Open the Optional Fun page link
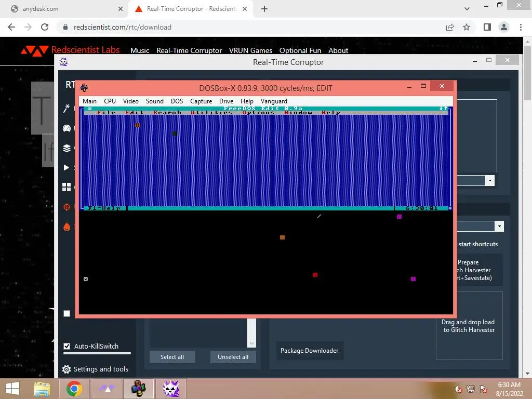The width and height of the screenshot is (532, 399). coord(300,50)
